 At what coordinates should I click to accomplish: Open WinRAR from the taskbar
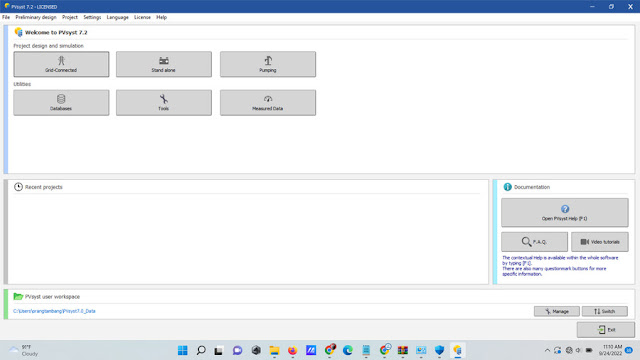click(x=403, y=350)
